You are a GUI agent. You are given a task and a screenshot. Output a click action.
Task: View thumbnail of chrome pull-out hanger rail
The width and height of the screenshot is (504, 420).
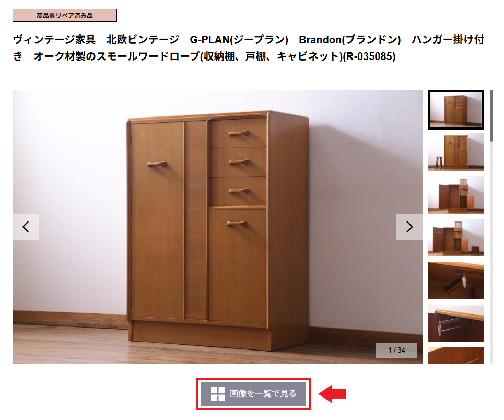coord(456,323)
